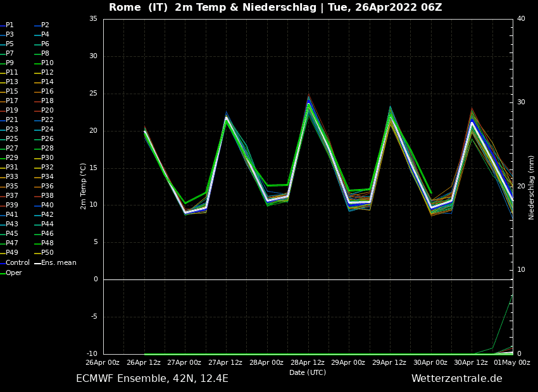Click the "Control" legend entry

tap(15, 263)
